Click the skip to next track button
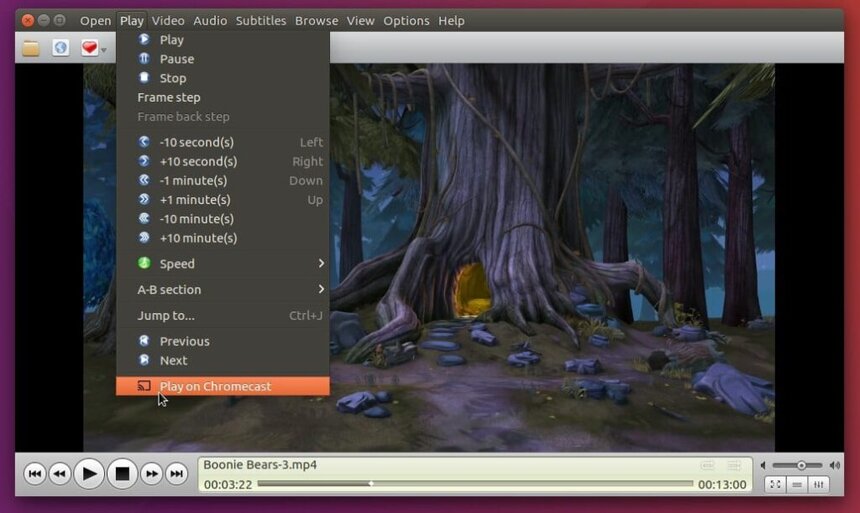 (x=177, y=473)
